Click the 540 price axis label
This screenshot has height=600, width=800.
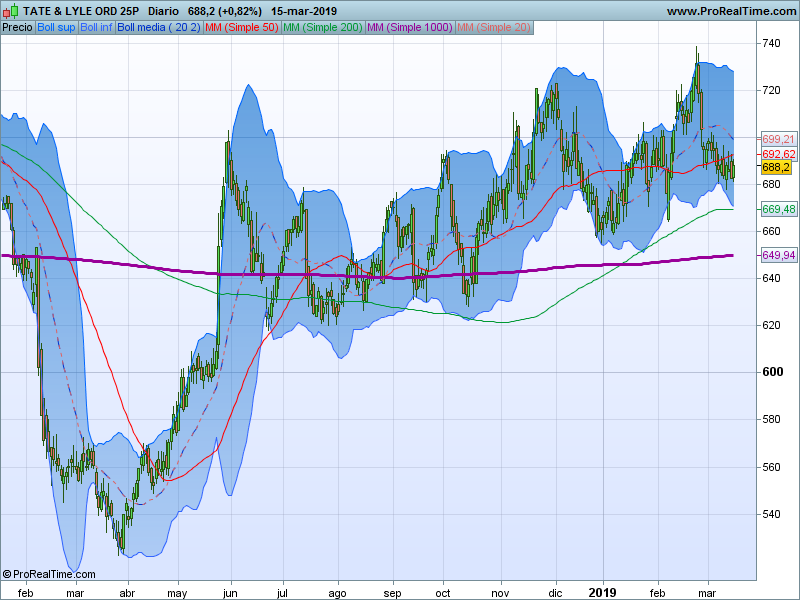coord(771,514)
